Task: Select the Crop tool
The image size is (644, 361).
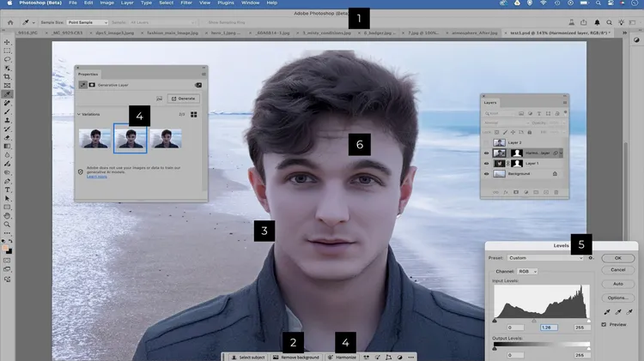Action: [7, 76]
